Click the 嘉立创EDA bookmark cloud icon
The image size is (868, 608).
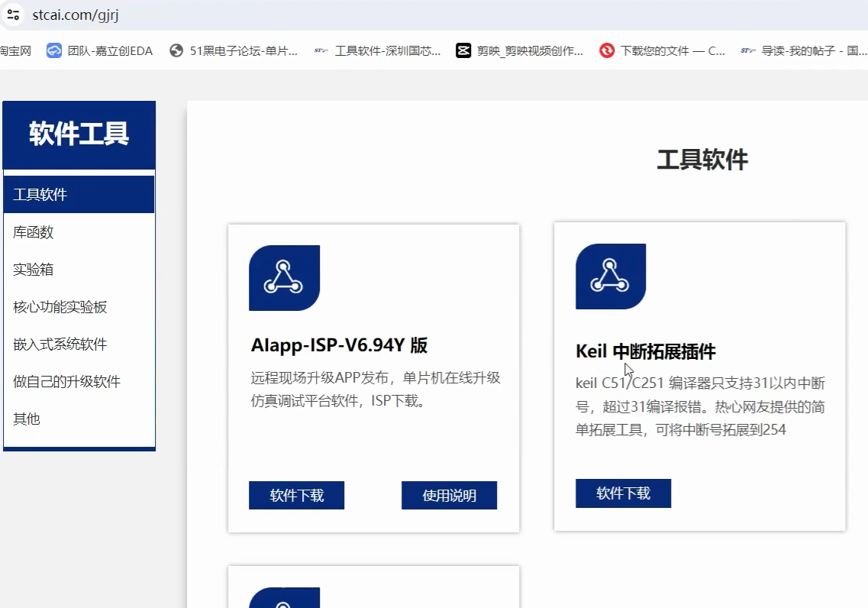53,51
